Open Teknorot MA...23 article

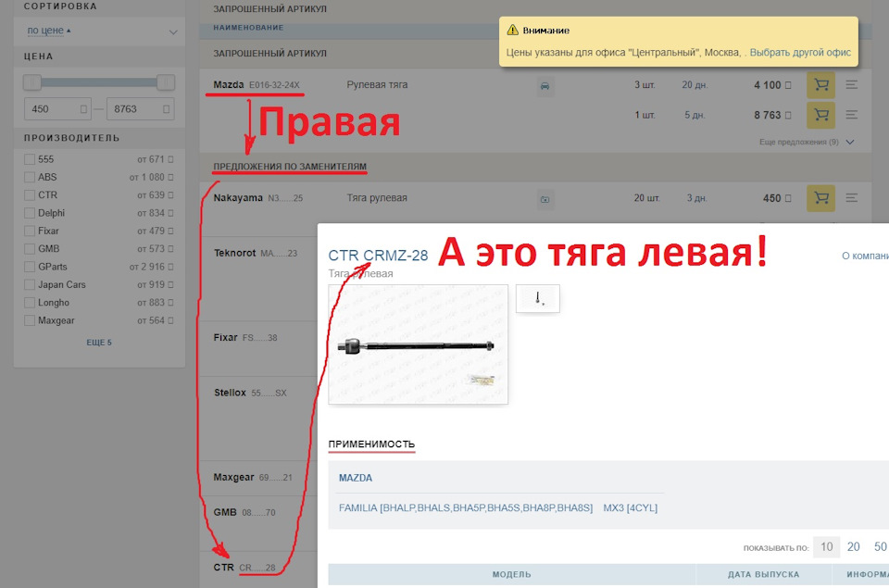pyautogui.click(x=256, y=253)
